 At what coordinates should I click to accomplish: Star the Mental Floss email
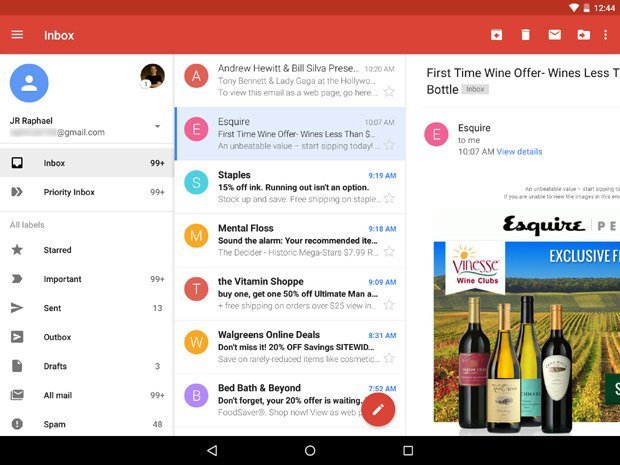coord(389,251)
